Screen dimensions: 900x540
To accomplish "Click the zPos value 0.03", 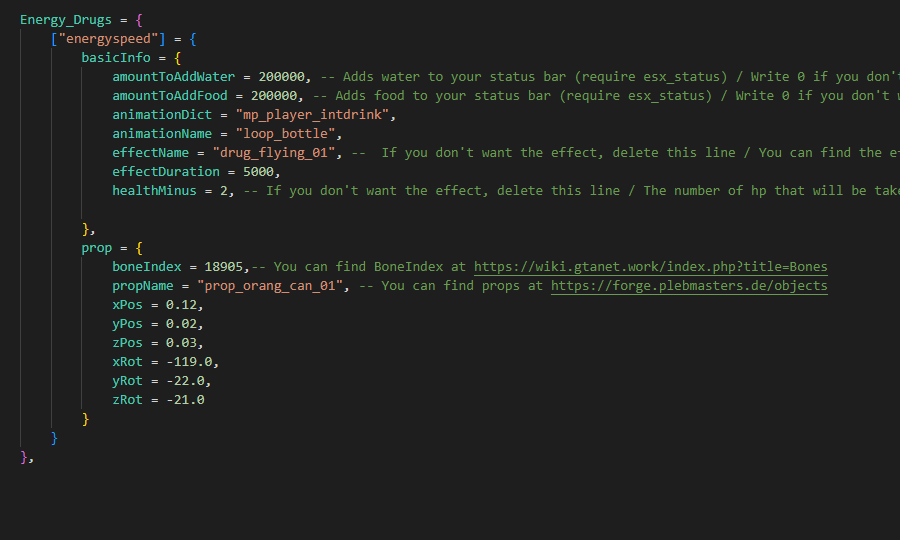I will point(184,343).
